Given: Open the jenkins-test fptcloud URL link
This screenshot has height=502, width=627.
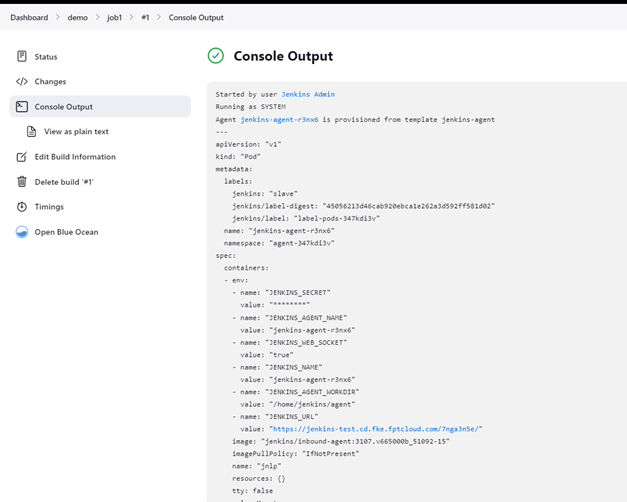Looking at the screenshot, I should pyautogui.click(x=375, y=428).
